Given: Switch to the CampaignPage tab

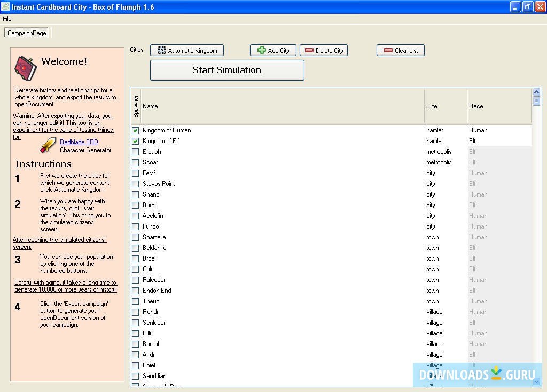Looking at the screenshot, I should [27, 33].
